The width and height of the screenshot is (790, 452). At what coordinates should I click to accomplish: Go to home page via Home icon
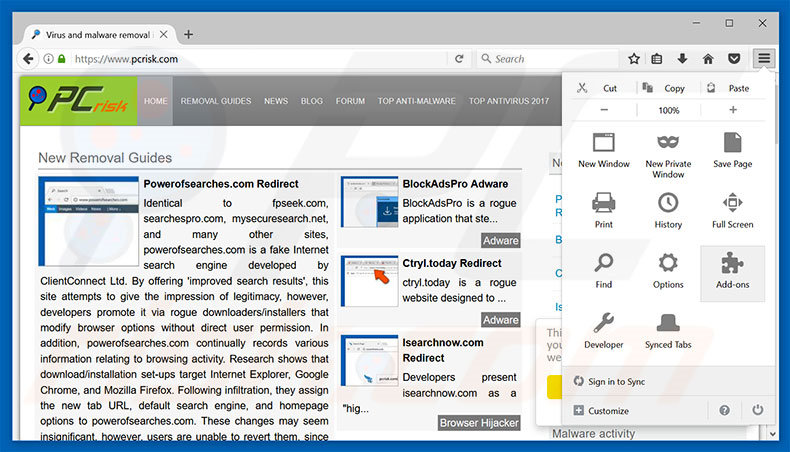[x=708, y=59]
